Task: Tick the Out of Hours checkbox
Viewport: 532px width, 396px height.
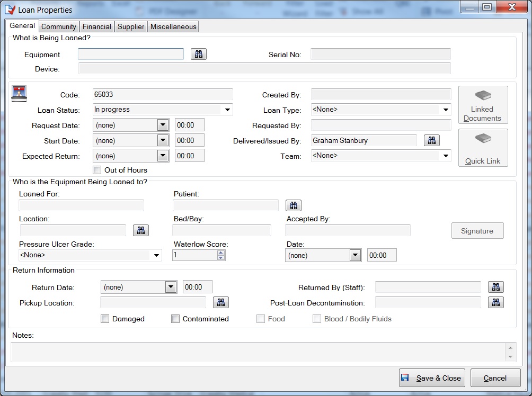Action: point(97,170)
